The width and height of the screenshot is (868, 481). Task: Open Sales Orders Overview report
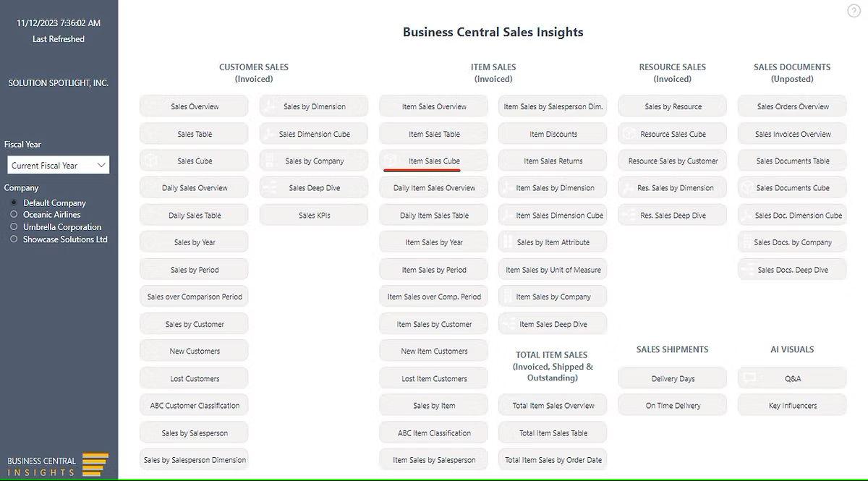click(792, 106)
